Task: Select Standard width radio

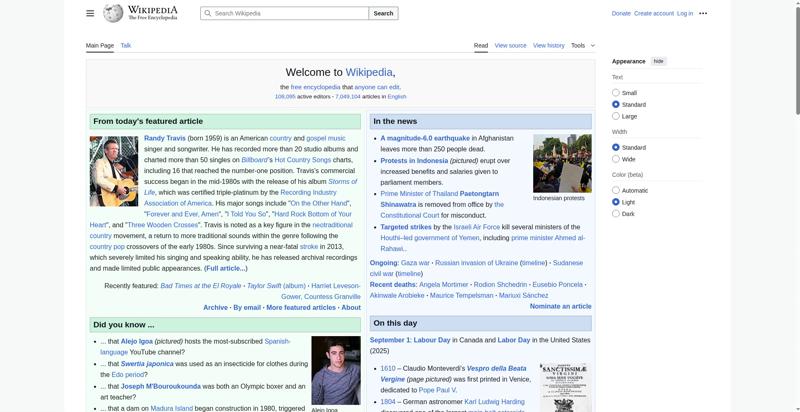Action: coord(616,147)
